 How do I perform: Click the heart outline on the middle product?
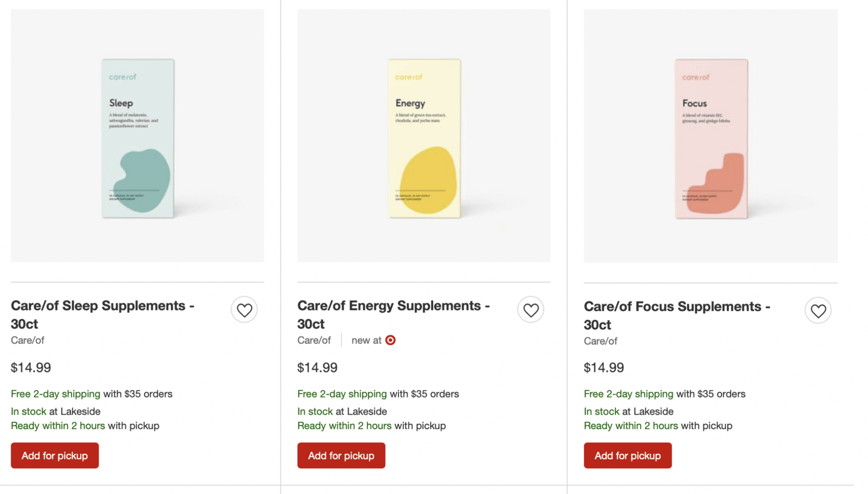tap(531, 310)
